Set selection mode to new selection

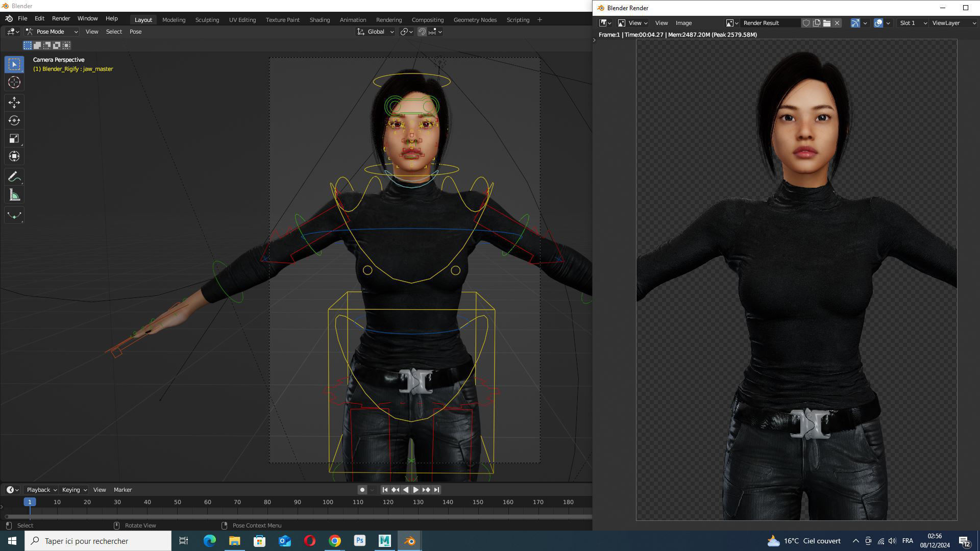click(x=28, y=45)
